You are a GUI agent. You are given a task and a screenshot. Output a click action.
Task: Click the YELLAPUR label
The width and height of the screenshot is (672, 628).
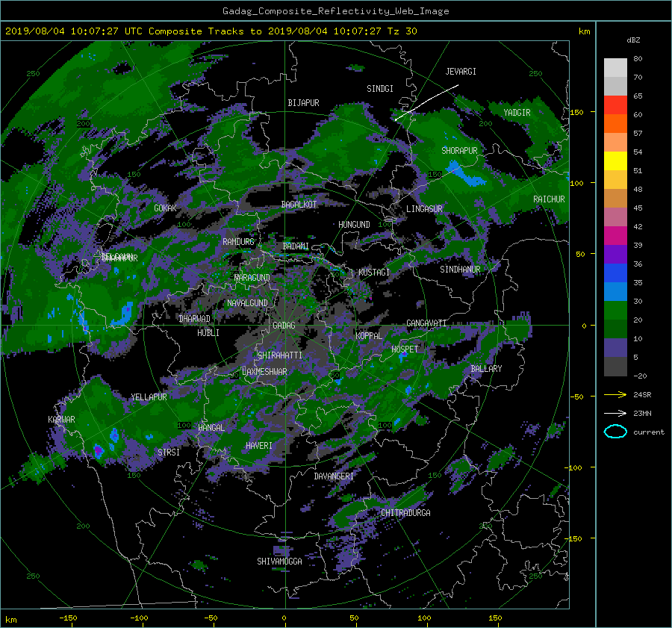point(149,397)
